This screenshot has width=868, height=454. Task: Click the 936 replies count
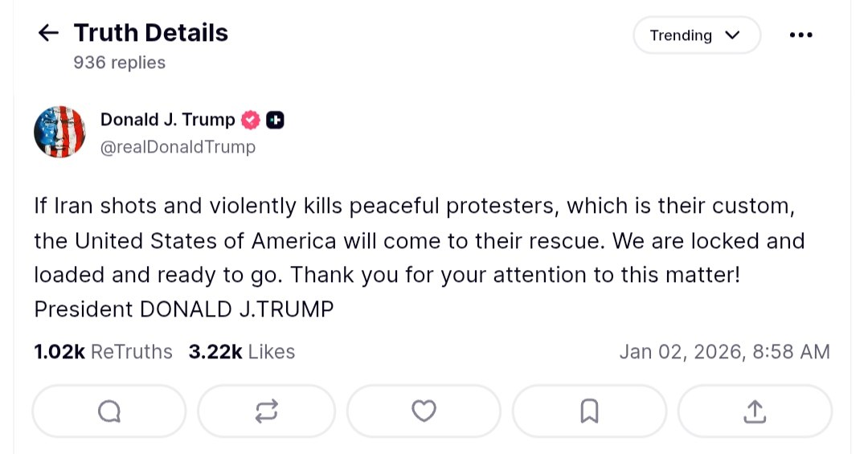119,63
